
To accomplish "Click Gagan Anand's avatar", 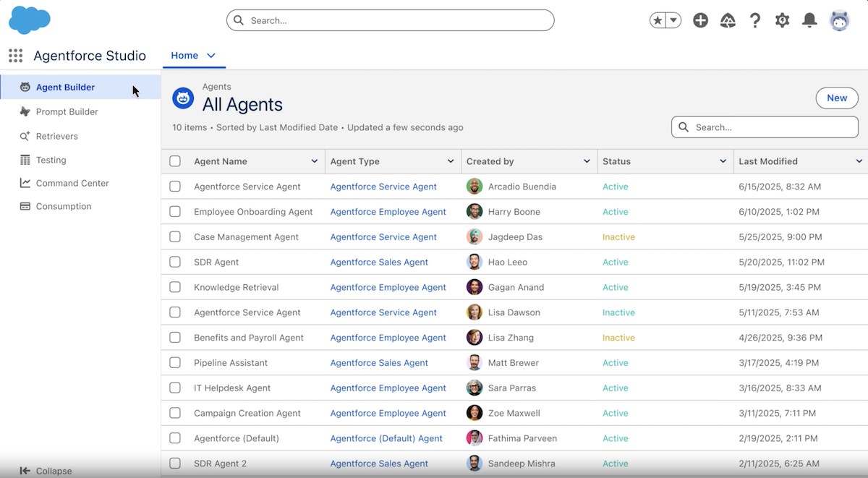I will click(x=475, y=287).
